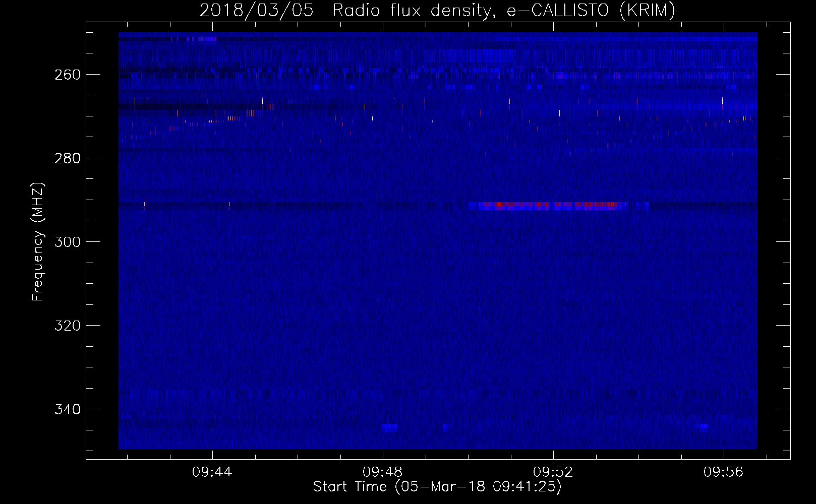Click the 320 frequency tick label

tap(68, 326)
